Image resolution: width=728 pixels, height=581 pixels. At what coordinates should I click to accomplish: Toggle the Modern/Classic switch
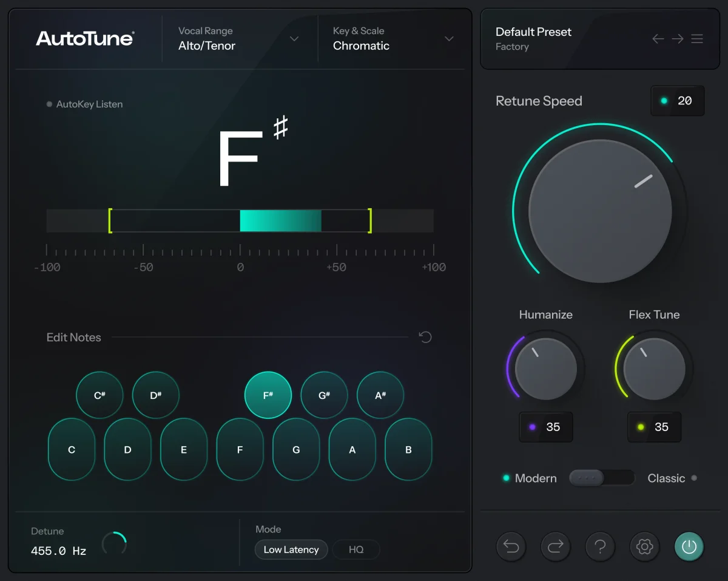click(x=601, y=478)
